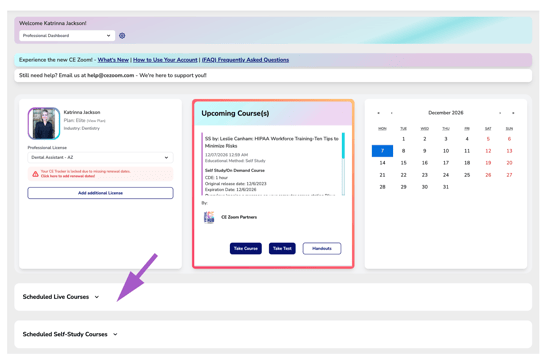This screenshot has height=360, width=546.
Task: Click the locked CE Tracker renewal alert
Action: pos(100,174)
